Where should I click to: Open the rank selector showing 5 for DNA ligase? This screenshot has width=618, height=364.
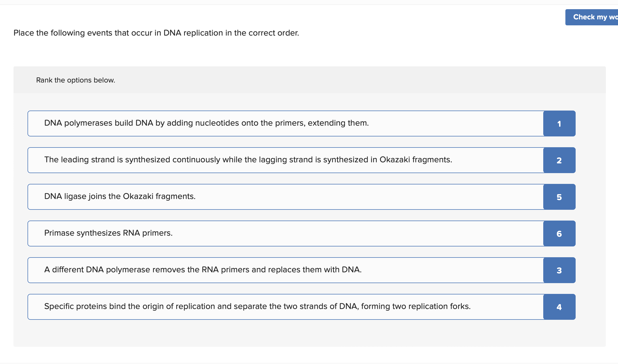pos(559,197)
